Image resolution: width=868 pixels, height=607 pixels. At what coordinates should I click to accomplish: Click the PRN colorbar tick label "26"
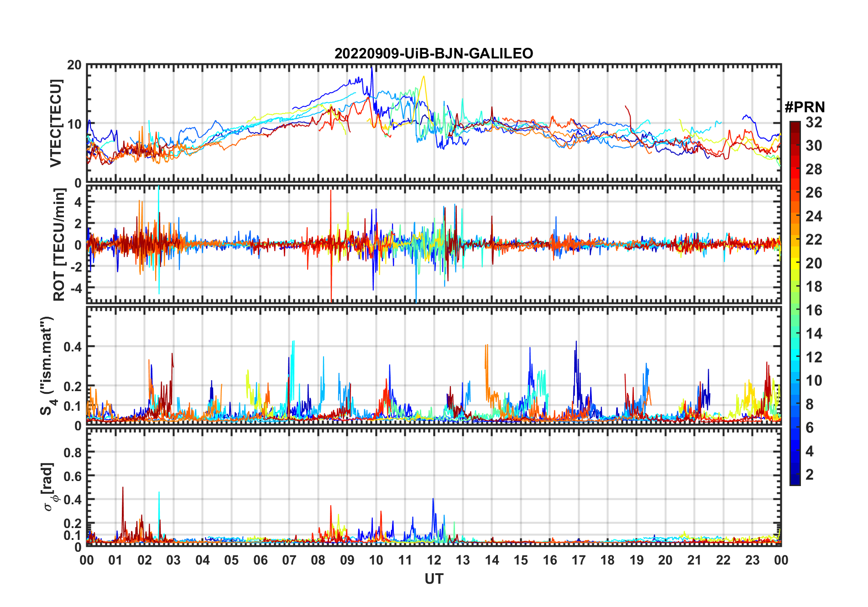(814, 193)
